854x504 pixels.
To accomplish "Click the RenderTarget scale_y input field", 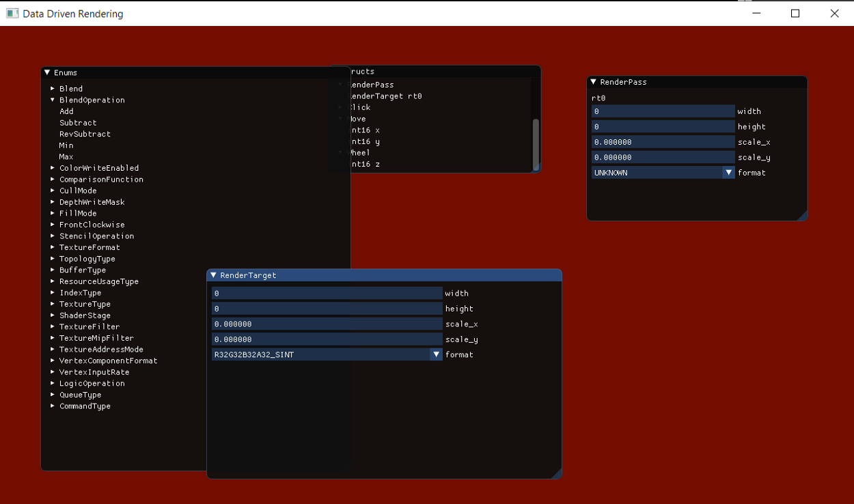I will coord(327,339).
